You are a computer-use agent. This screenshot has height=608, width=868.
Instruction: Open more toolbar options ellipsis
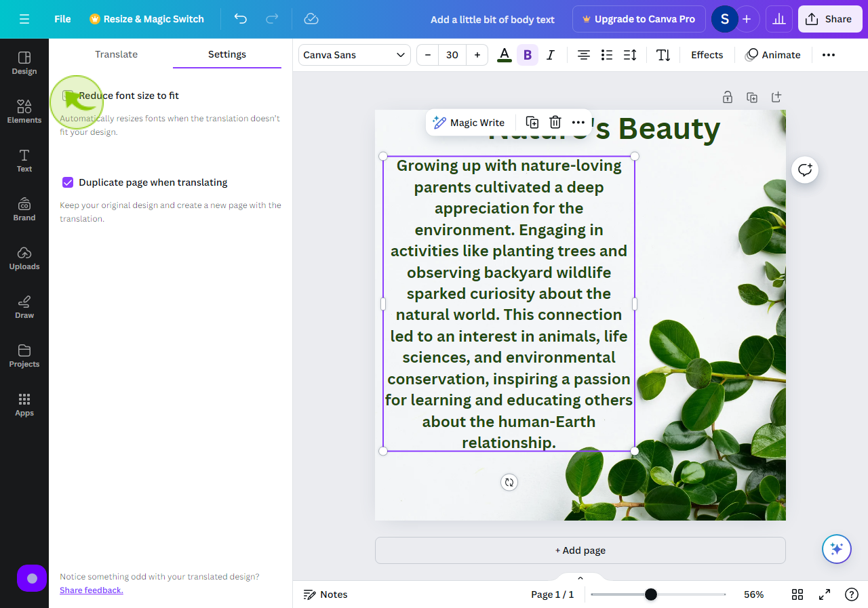click(x=829, y=55)
